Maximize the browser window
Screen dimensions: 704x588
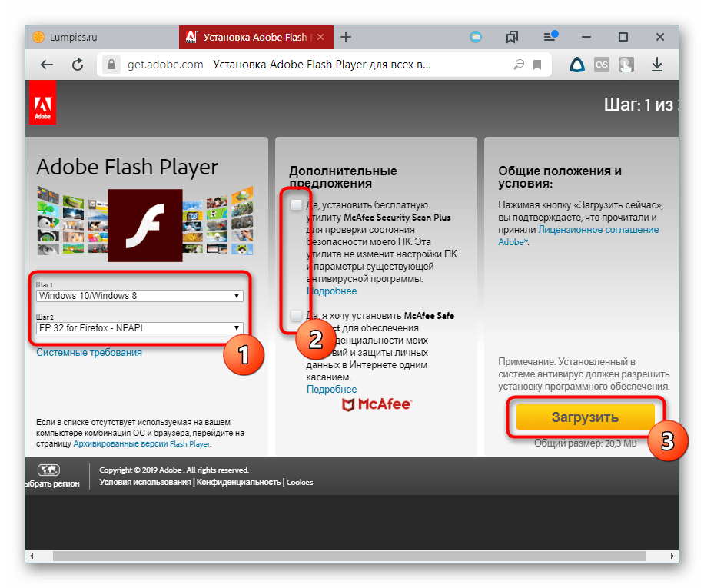623,37
